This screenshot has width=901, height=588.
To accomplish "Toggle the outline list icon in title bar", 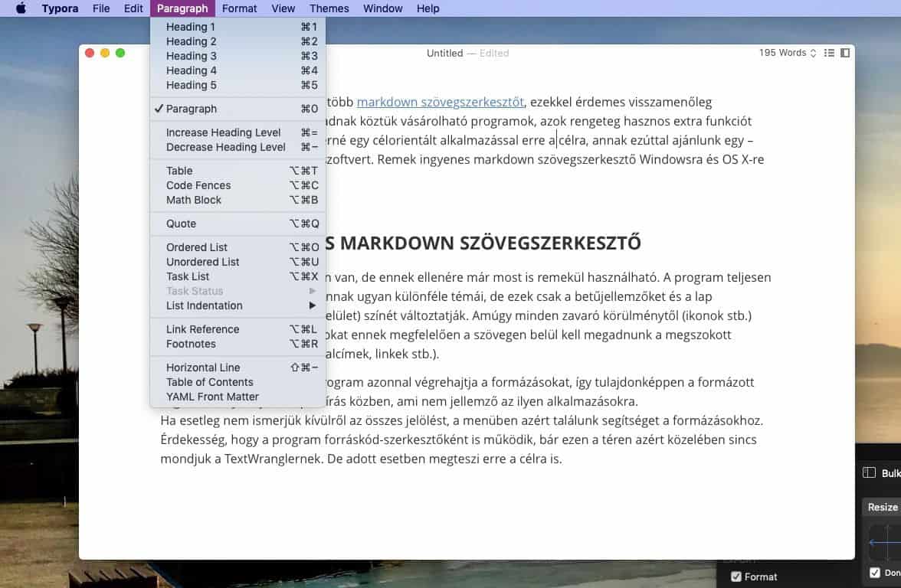I will point(829,53).
